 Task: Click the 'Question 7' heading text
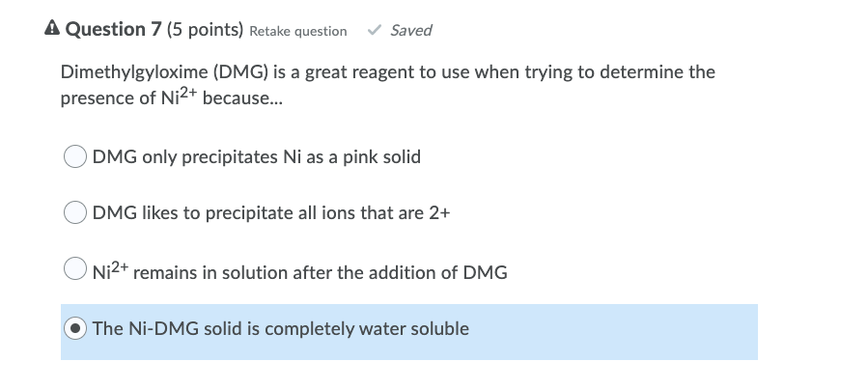(x=114, y=30)
